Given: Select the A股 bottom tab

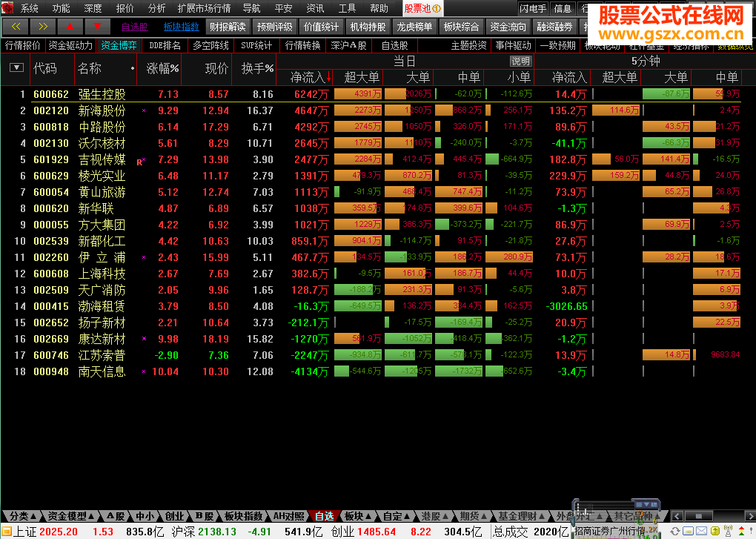Looking at the screenshot, I should (116, 516).
